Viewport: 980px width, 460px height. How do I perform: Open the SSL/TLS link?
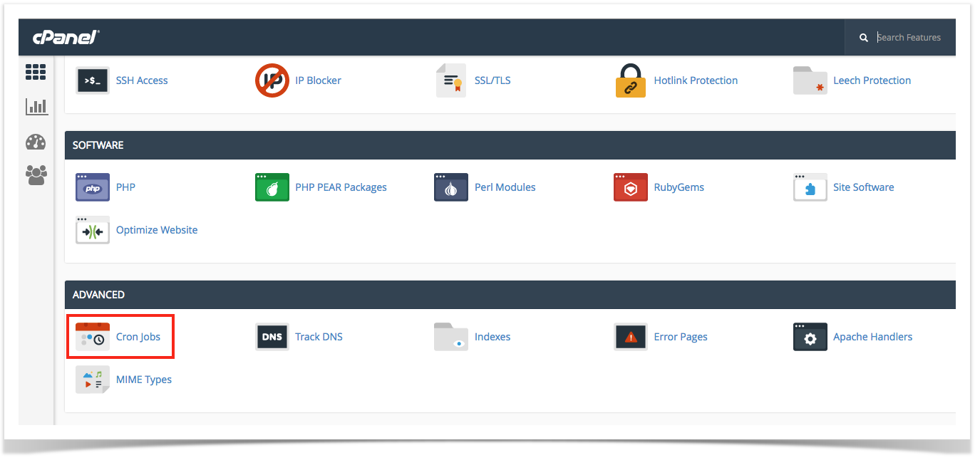pos(492,80)
